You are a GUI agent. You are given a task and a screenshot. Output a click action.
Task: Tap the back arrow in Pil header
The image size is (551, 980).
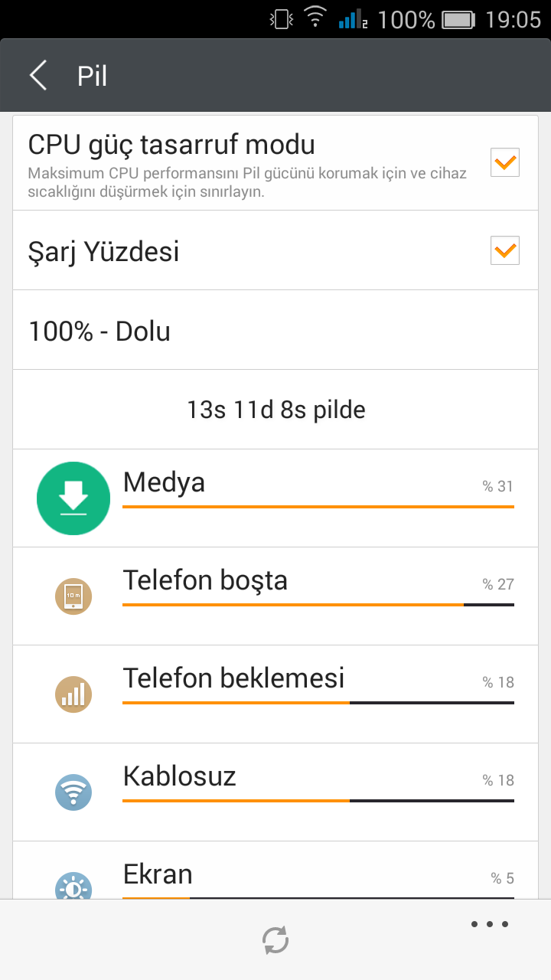click(38, 76)
